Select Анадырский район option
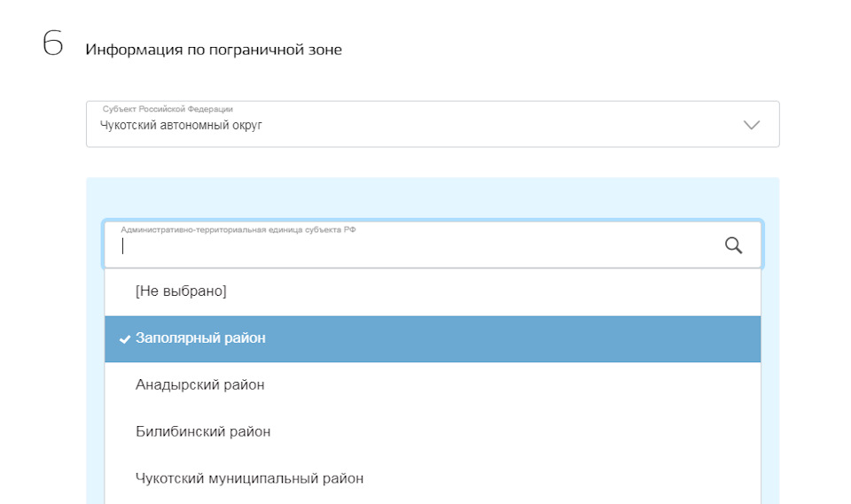Screen dimensions: 851x504 click(199, 384)
